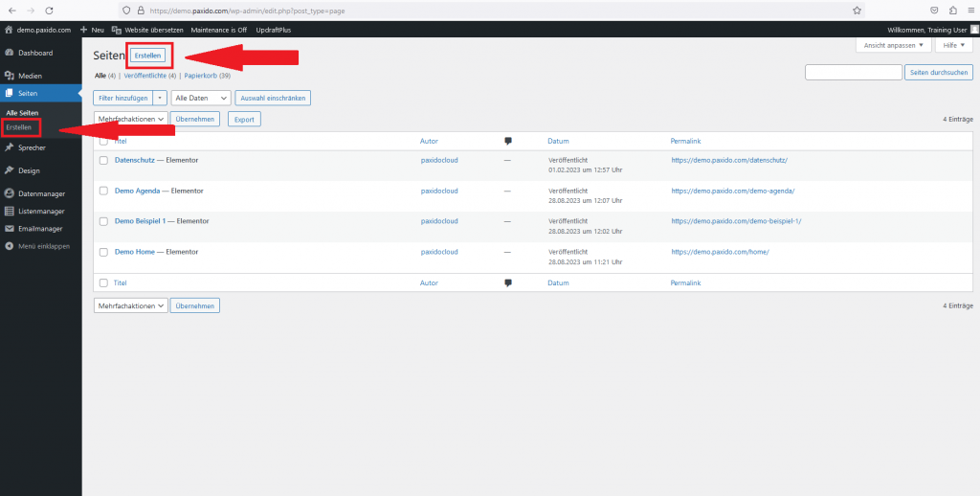
Task: Expand the Alle Daten date filter
Action: (201, 98)
